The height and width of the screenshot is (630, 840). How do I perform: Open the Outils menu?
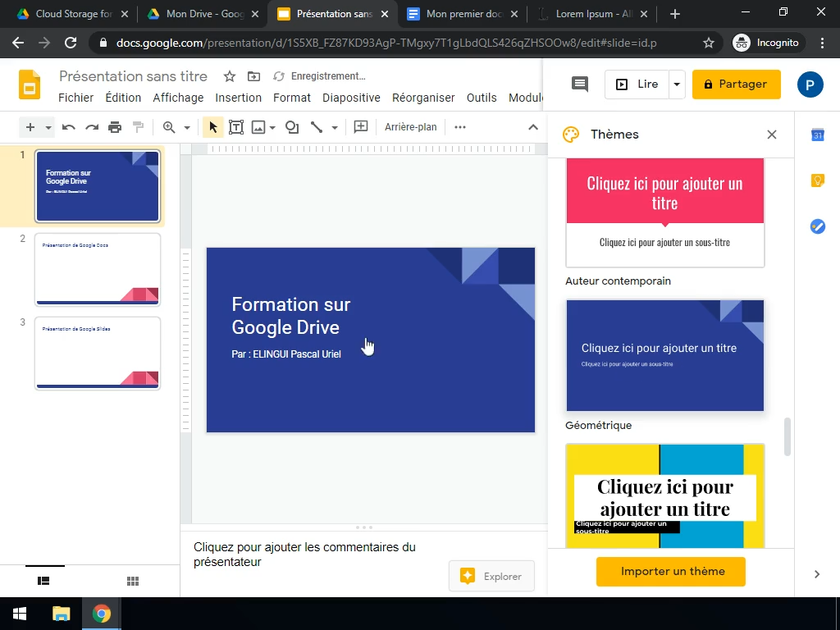(482, 98)
